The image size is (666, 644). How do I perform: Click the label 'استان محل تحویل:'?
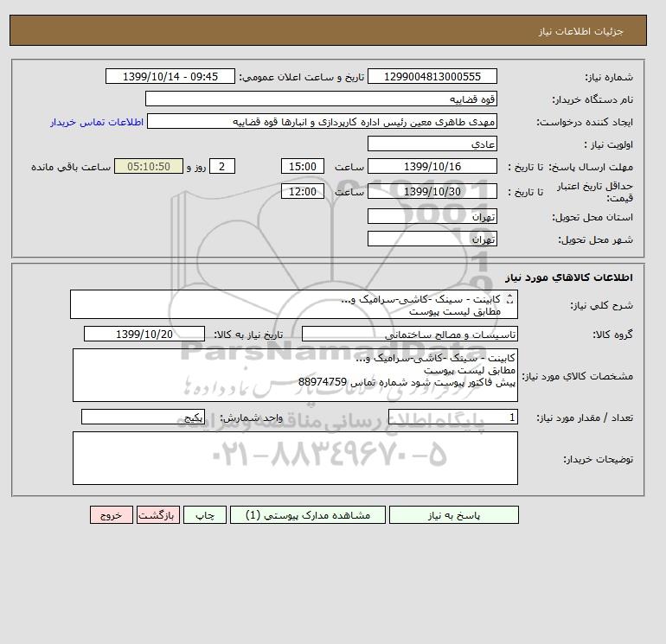592,217
